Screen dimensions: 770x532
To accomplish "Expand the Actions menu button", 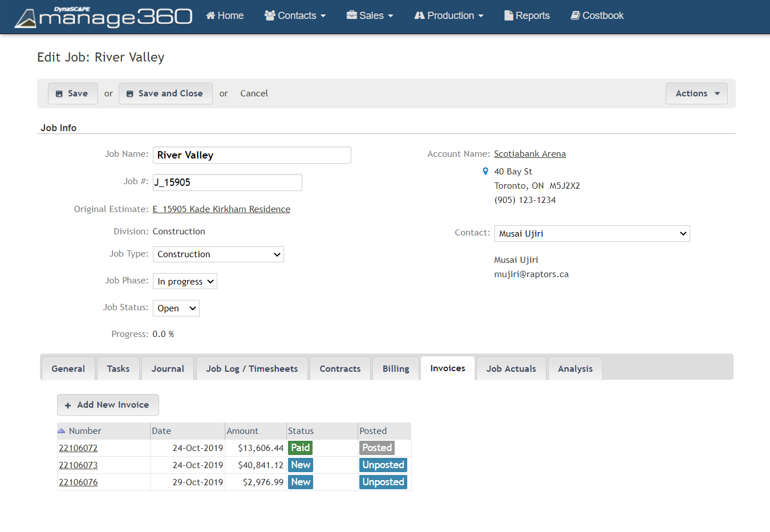I will click(x=696, y=94).
